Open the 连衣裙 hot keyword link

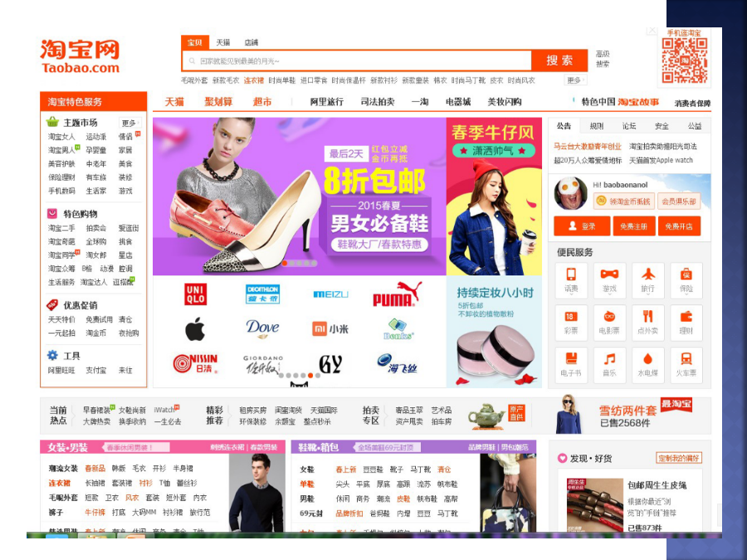pyautogui.click(x=253, y=80)
